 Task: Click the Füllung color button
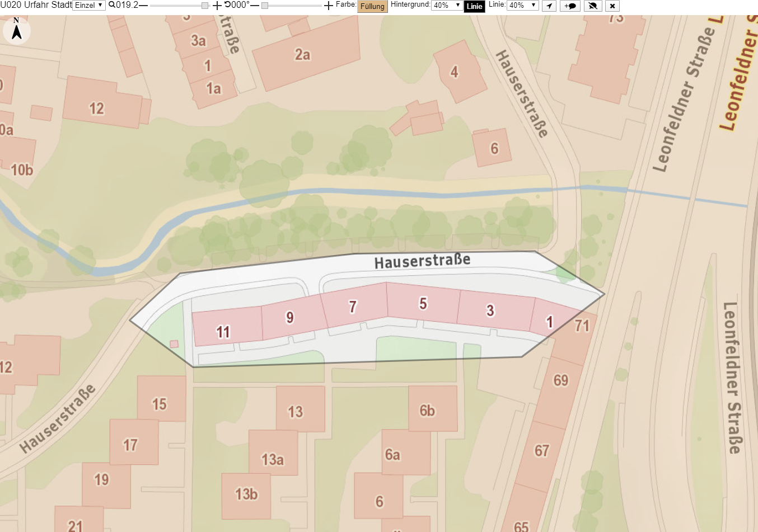(x=372, y=6)
